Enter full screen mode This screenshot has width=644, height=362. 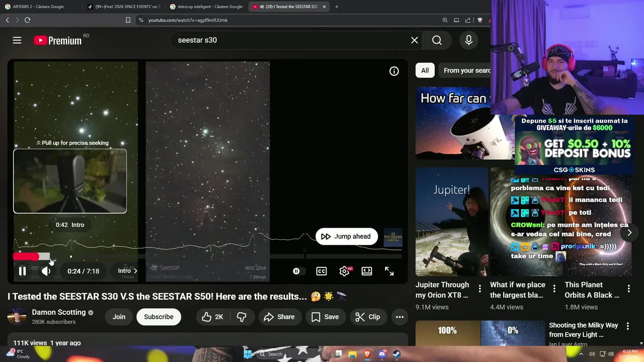389,271
